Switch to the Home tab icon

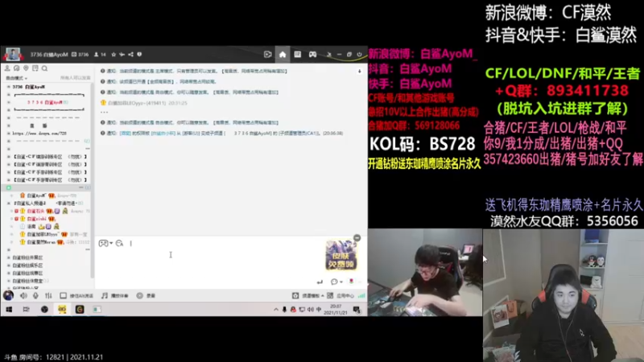[283, 54]
